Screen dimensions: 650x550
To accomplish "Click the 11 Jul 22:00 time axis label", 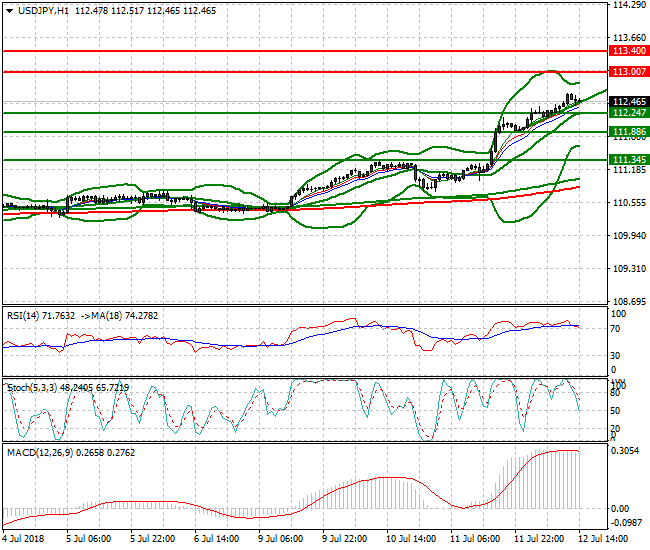I will [x=539, y=539].
